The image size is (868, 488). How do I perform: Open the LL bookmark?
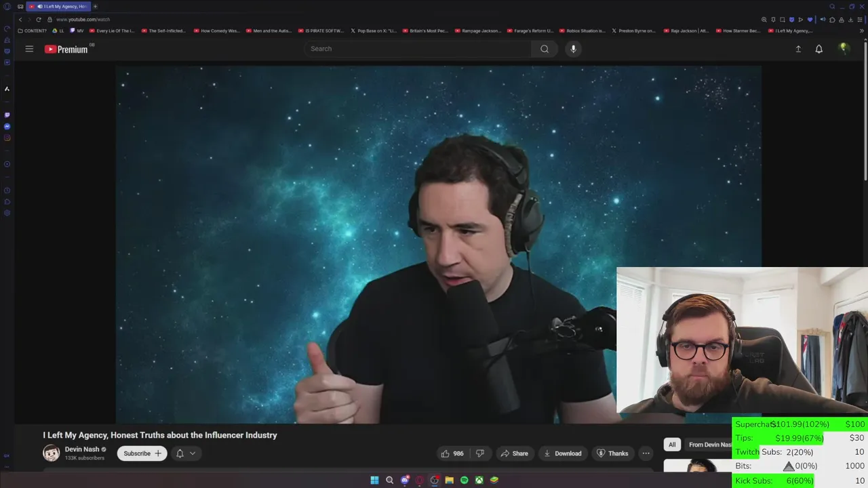point(58,30)
